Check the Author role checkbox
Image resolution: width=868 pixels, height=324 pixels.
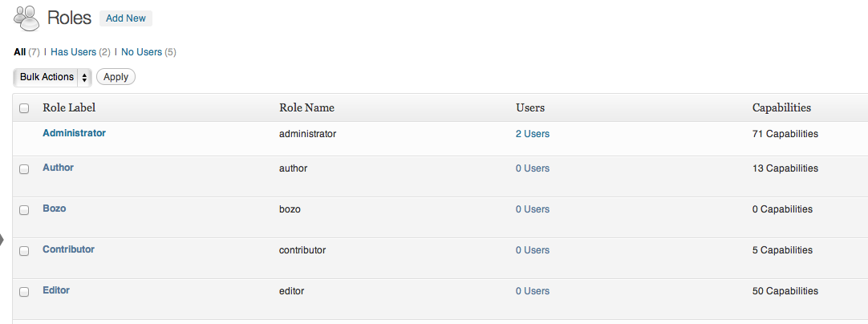[x=24, y=169]
